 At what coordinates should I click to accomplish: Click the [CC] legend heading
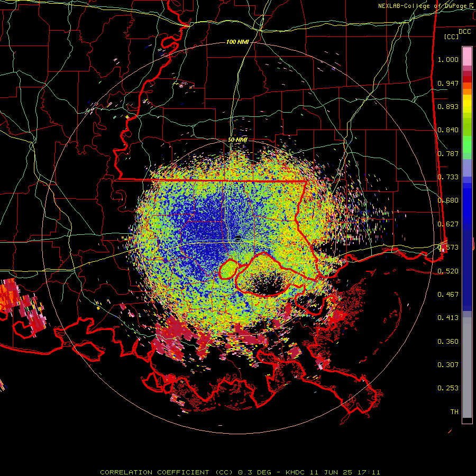451,36
